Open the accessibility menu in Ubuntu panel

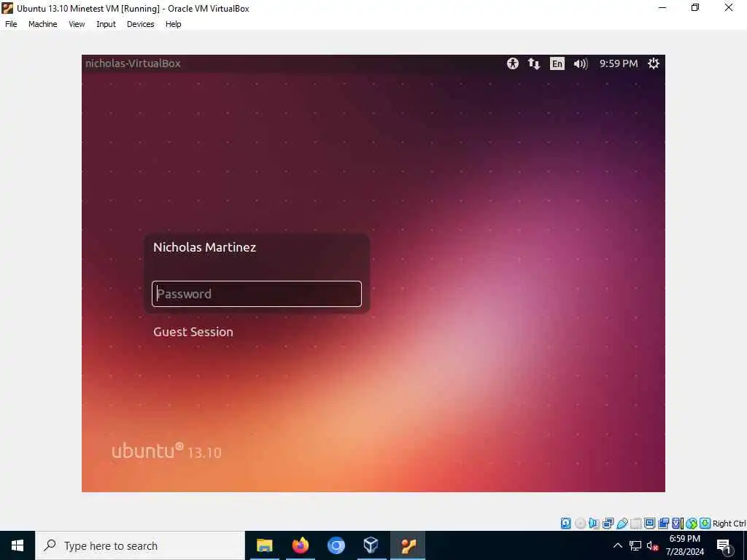[x=513, y=63]
